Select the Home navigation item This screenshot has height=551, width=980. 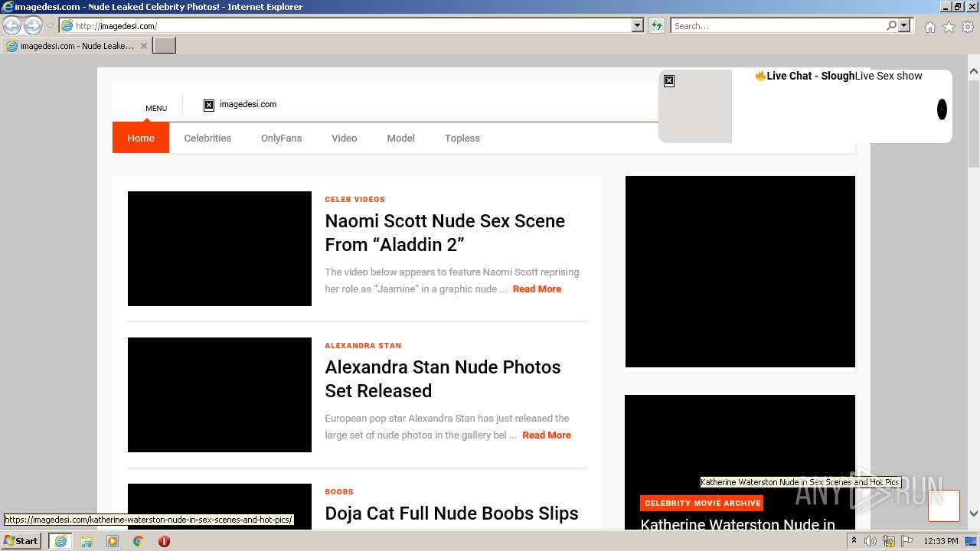[141, 138]
